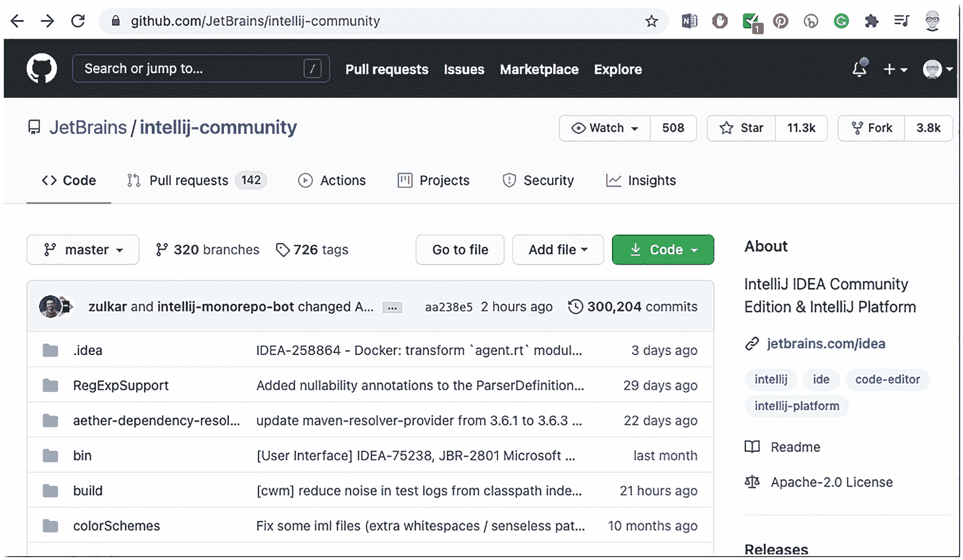Open commit about maven-resolver-provider update
The image size is (963, 560).
(x=419, y=420)
